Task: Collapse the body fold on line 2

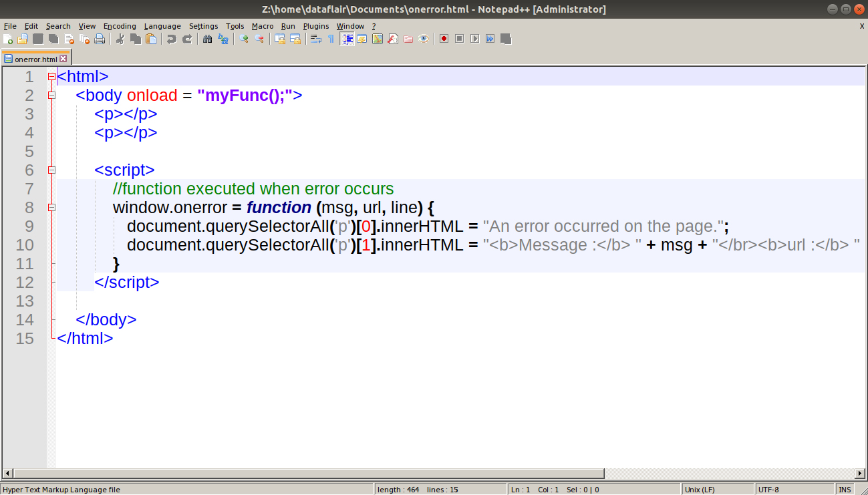Action: (x=51, y=96)
